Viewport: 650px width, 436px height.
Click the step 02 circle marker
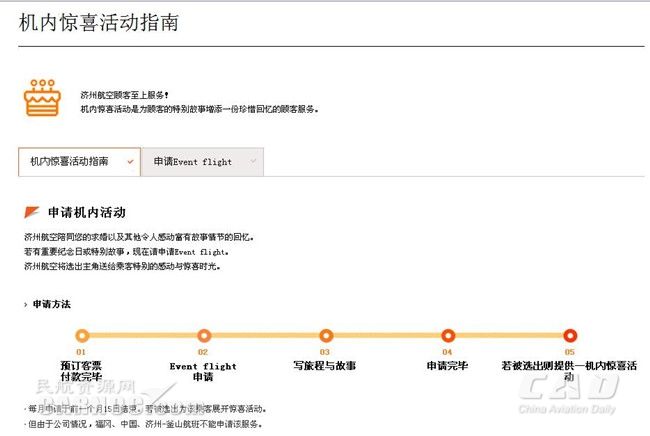[x=204, y=336]
